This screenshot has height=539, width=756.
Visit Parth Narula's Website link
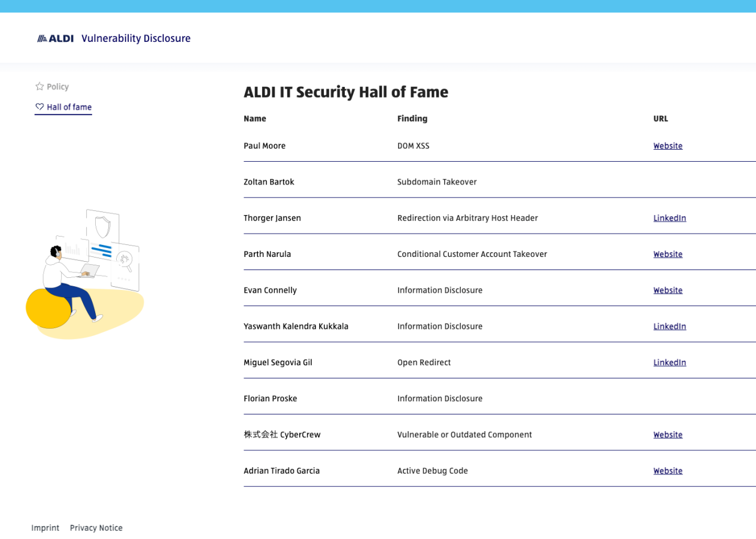667,255
